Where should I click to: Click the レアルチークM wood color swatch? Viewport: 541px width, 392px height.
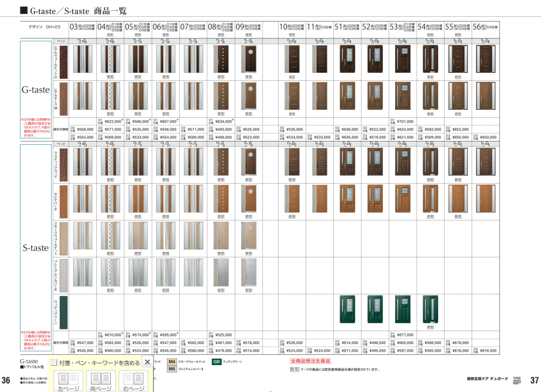pyautogui.click(x=64, y=99)
